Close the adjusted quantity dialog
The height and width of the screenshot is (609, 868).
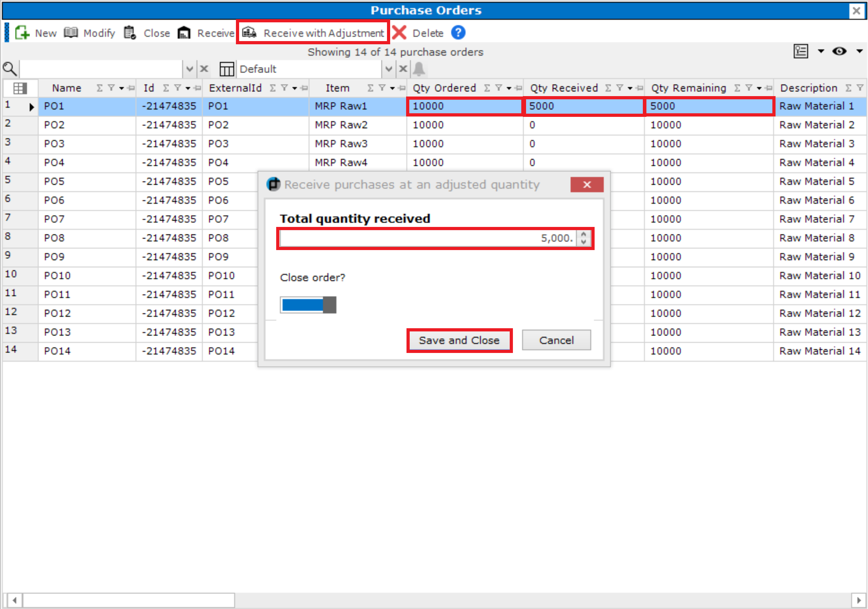pyautogui.click(x=587, y=185)
